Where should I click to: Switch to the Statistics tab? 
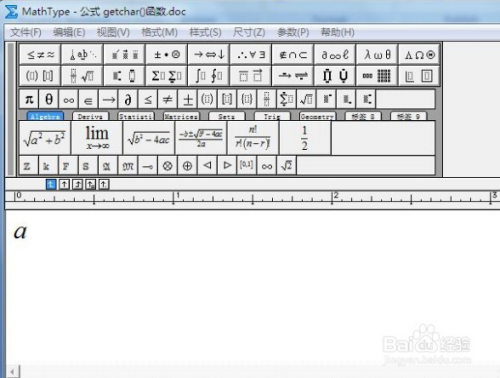click(136, 116)
